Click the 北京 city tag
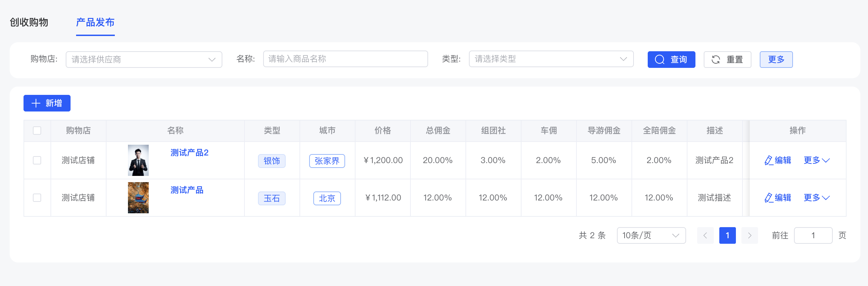 click(327, 198)
